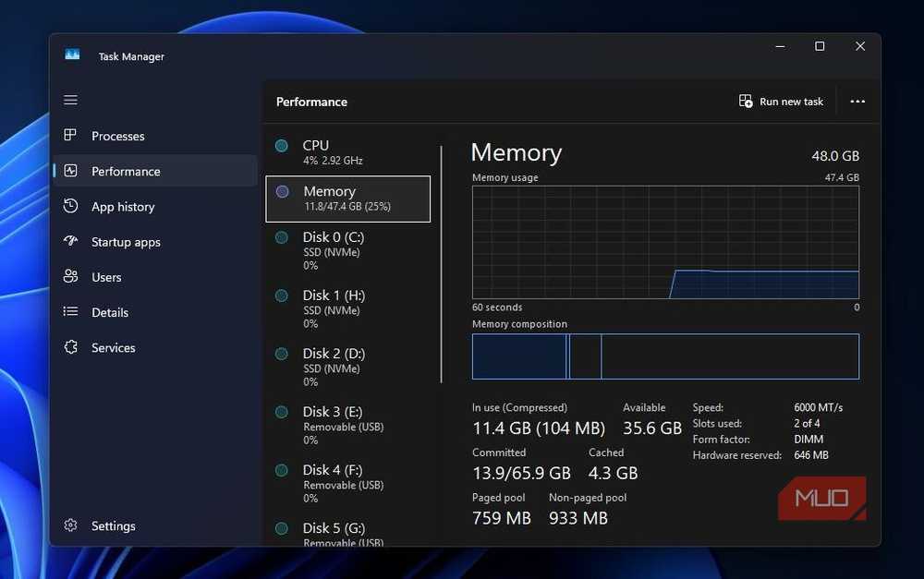This screenshot has width=924, height=579.
Task: Select the Disk 5 (G:) entry
Action: click(x=347, y=533)
